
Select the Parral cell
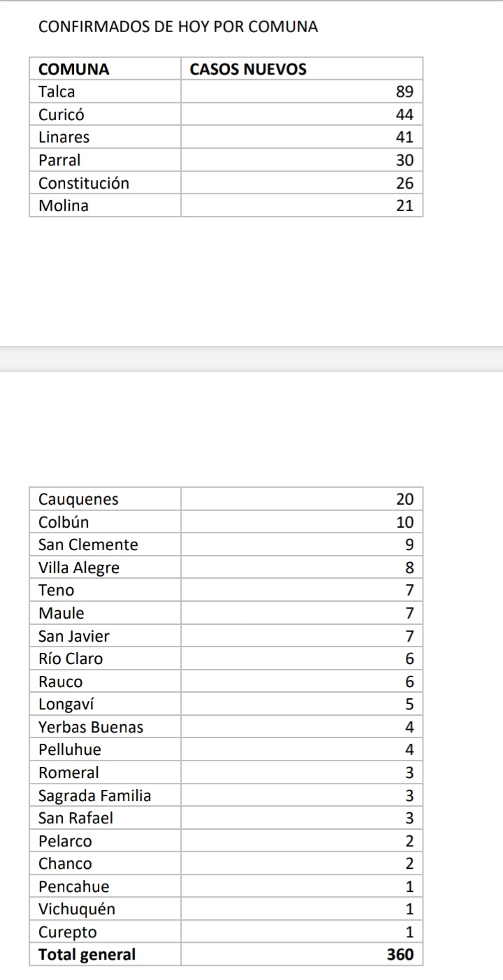pyautogui.click(x=105, y=160)
